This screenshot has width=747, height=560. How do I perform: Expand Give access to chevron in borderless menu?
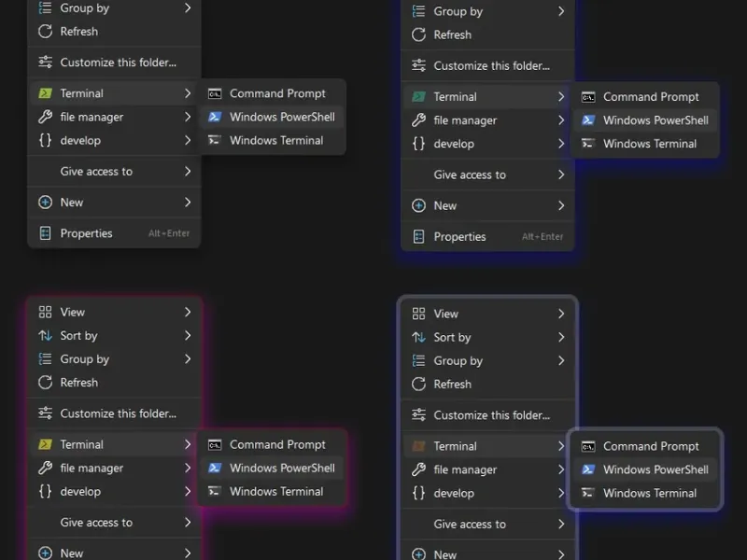(188, 172)
